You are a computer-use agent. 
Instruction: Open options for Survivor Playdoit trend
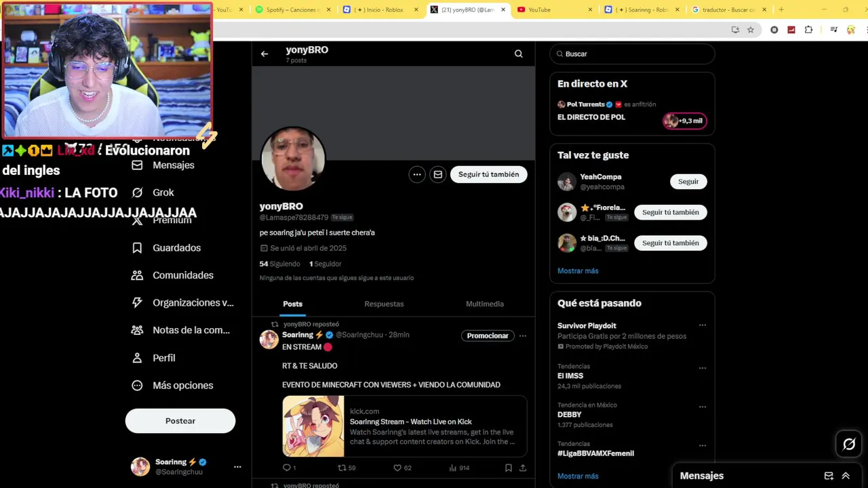(x=703, y=325)
